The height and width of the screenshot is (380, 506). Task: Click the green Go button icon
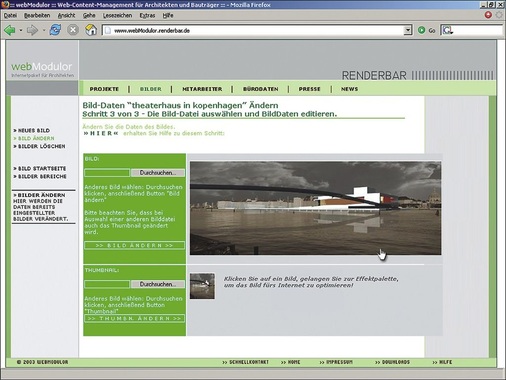click(x=421, y=30)
